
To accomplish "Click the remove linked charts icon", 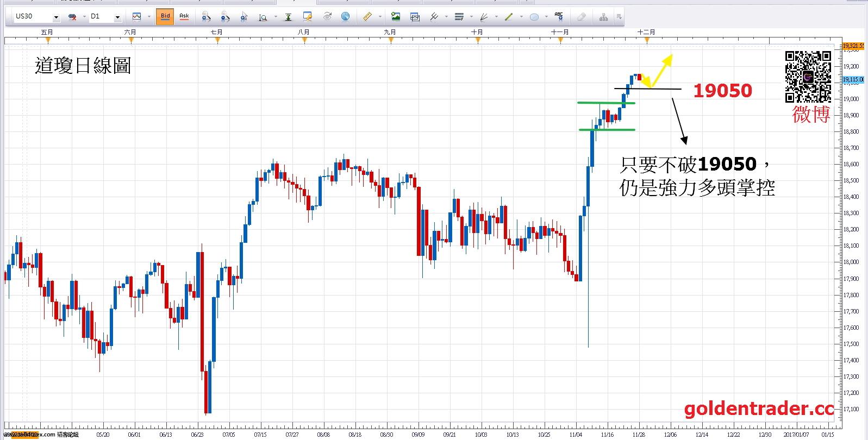I will click(x=73, y=17).
